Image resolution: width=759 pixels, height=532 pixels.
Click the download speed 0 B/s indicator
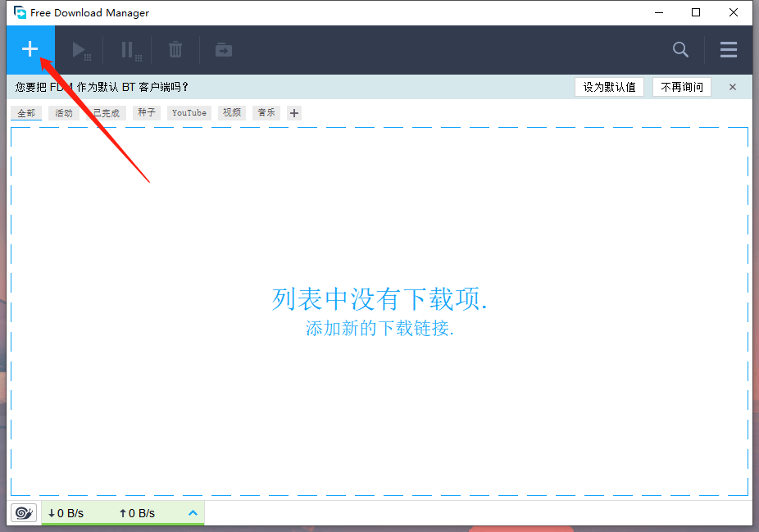66,513
